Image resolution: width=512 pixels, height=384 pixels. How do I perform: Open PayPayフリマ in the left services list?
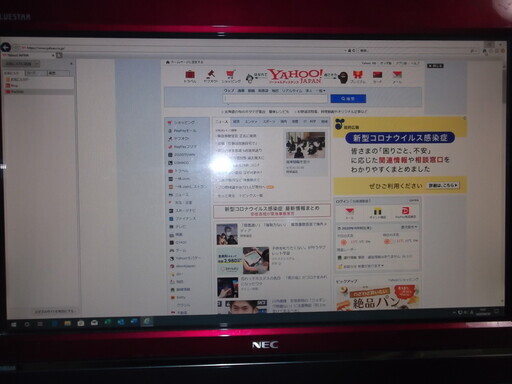183,147
